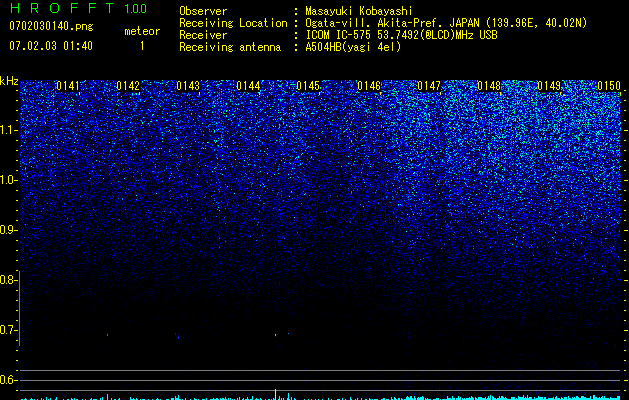This screenshot has height=400, width=629.
Task: Click the 0143 time marker
Action: 188,86
